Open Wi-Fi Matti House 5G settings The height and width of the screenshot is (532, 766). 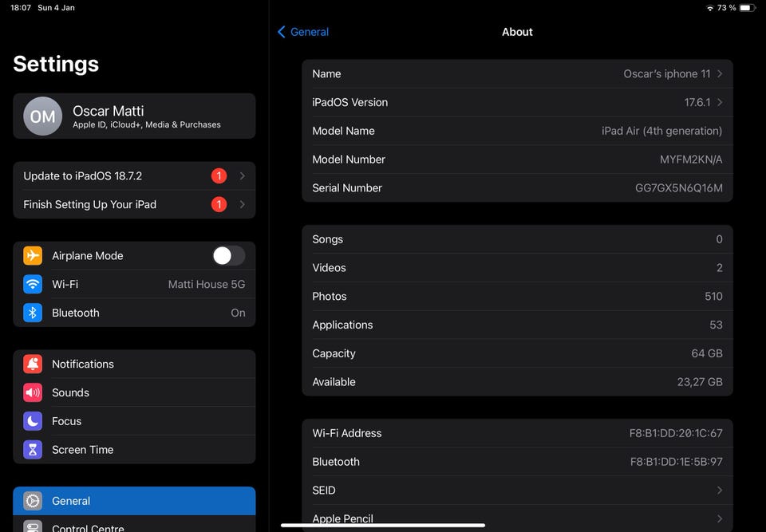134,284
